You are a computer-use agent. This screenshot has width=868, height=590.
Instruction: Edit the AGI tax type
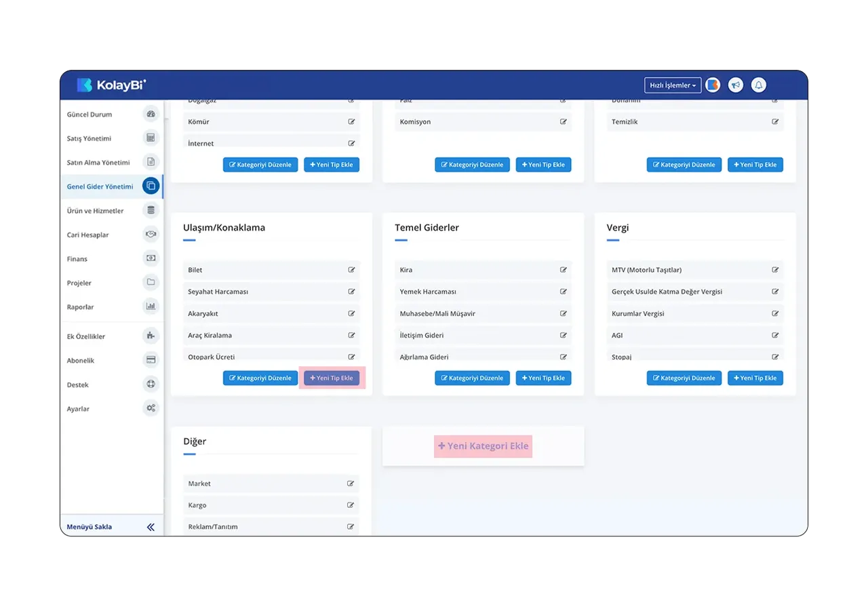tap(775, 335)
